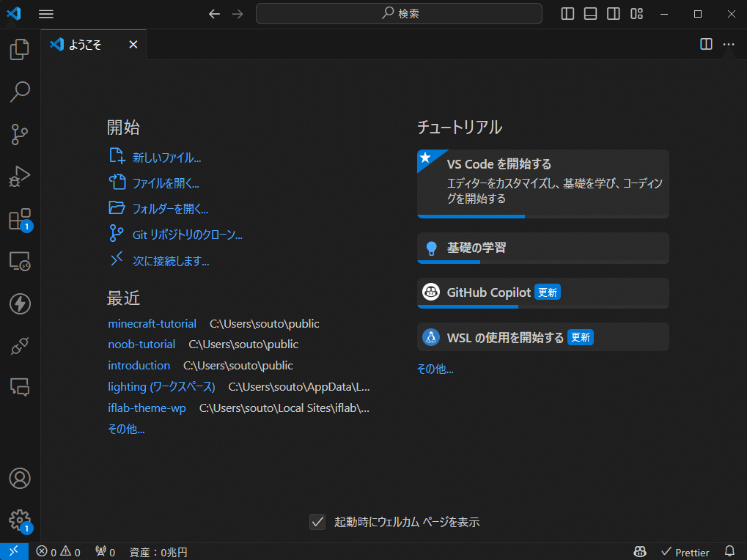Click the VS Code logo in title bar
Viewport: 747px width, 560px height.
coord(14,13)
